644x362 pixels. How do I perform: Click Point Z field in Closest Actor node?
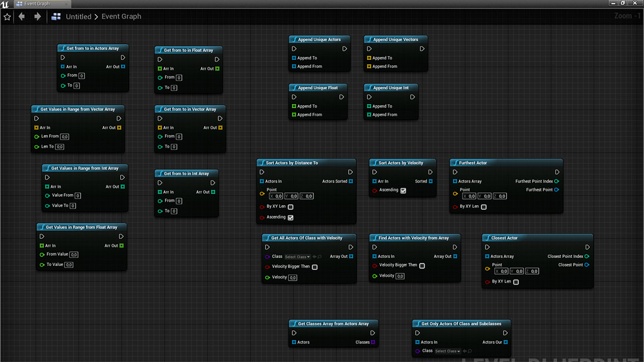click(532, 271)
